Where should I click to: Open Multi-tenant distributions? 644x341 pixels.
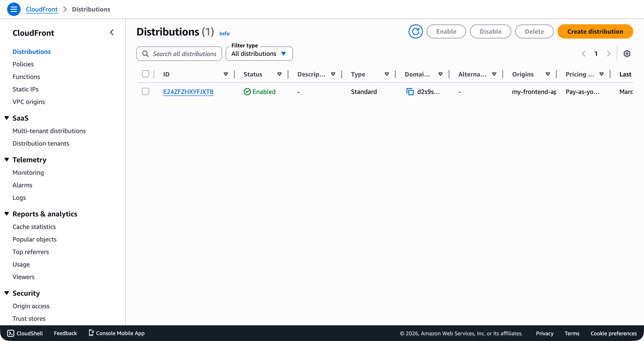tap(49, 131)
